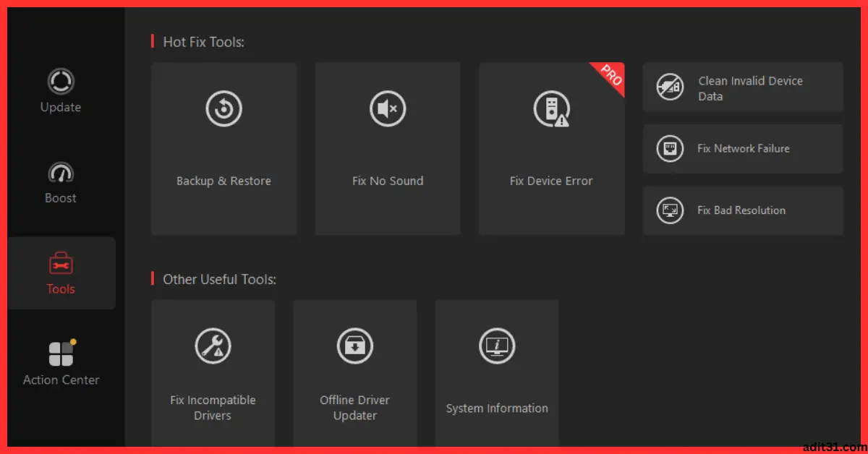Screen dimensions: 868x454
Task: Click the Fix Network Failure port icon
Action: pyautogui.click(x=670, y=149)
